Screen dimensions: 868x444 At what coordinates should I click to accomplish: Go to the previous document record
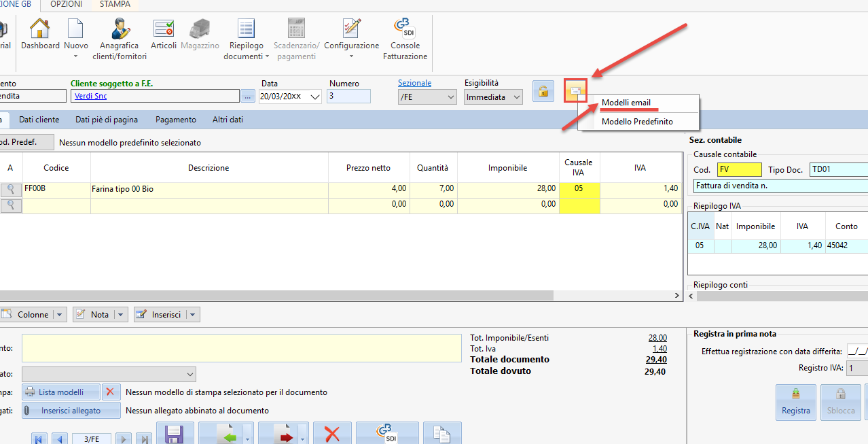pos(60,439)
